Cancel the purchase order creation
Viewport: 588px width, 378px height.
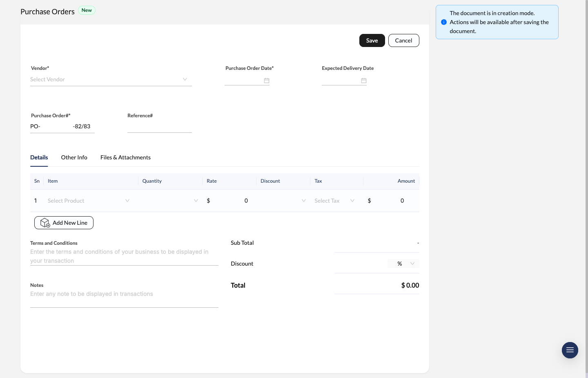(x=403, y=40)
